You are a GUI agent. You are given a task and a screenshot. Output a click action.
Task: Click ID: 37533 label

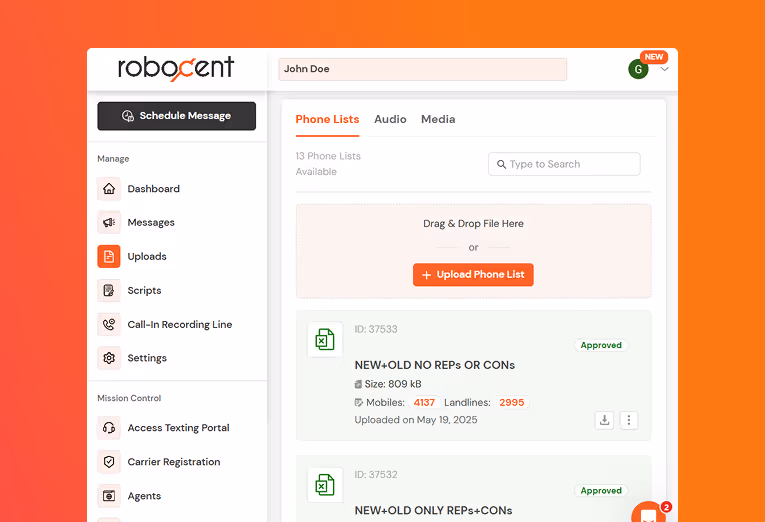(x=376, y=329)
